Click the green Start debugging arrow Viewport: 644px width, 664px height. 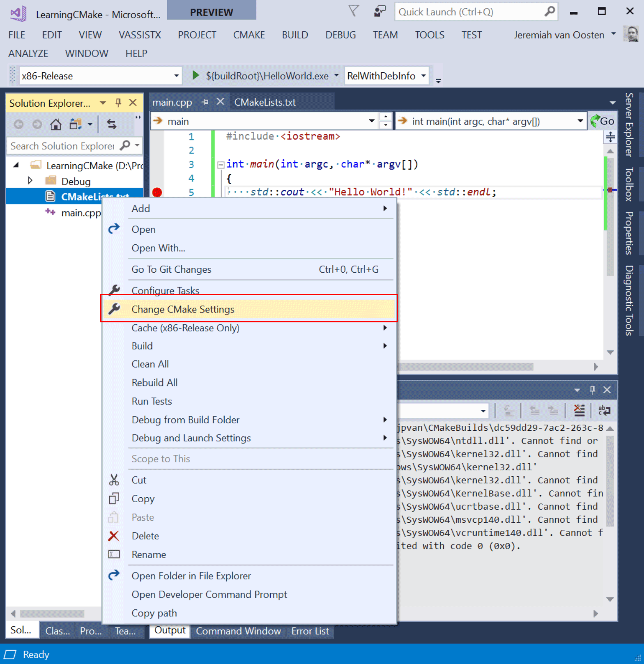point(196,75)
